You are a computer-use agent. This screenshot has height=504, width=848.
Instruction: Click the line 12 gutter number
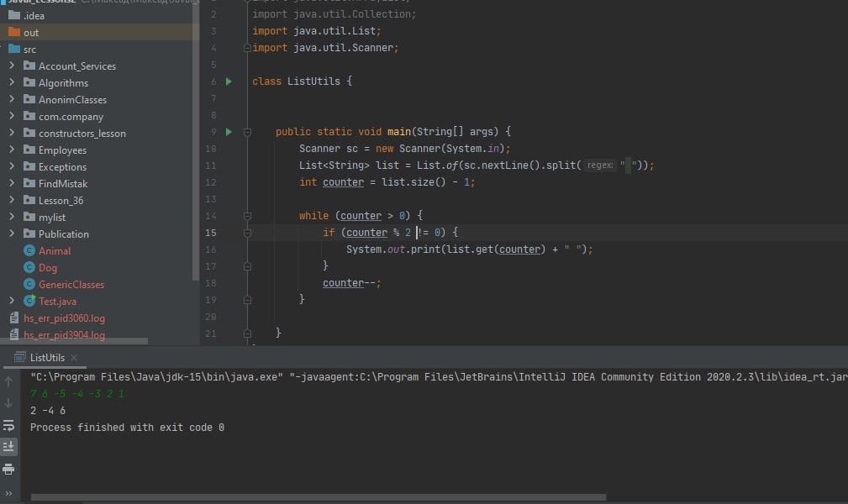210,182
